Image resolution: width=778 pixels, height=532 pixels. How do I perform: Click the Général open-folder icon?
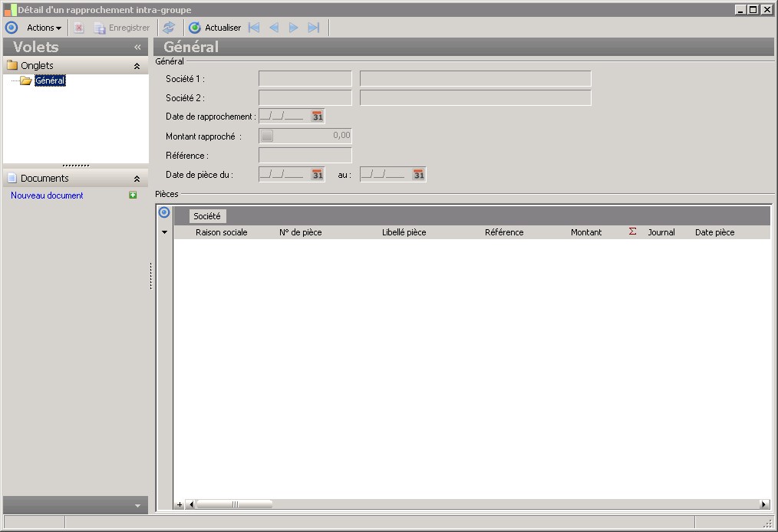coord(26,80)
